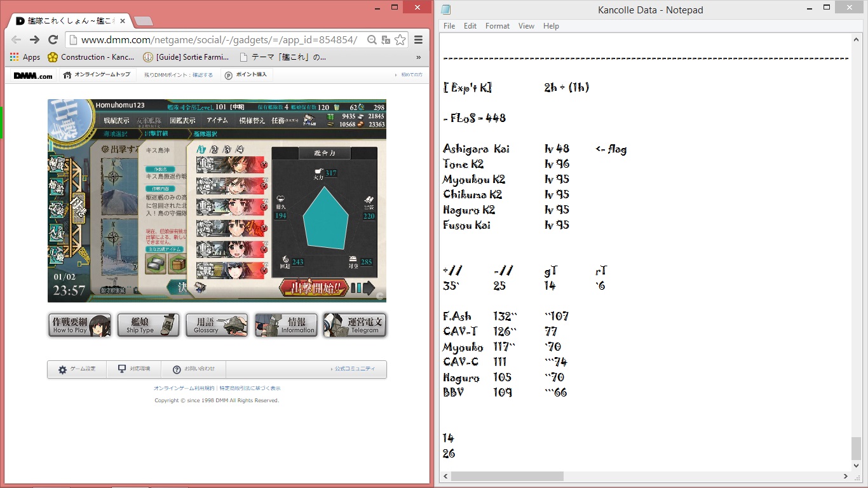Open 図鑑表示 in game header
Viewport: 868px width, 488px height.
[x=182, y=120]
